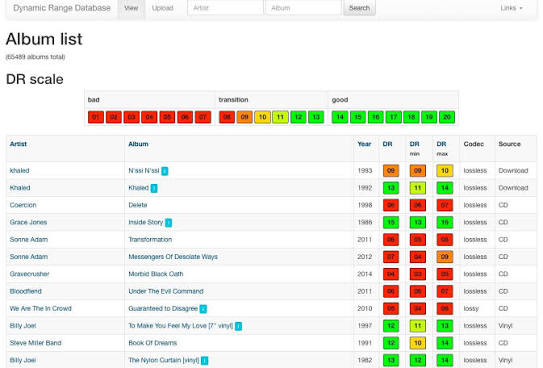Open Dynamic Range Database home link
Viewport: 543px width, 368px height.
click(x=62, y=8)
